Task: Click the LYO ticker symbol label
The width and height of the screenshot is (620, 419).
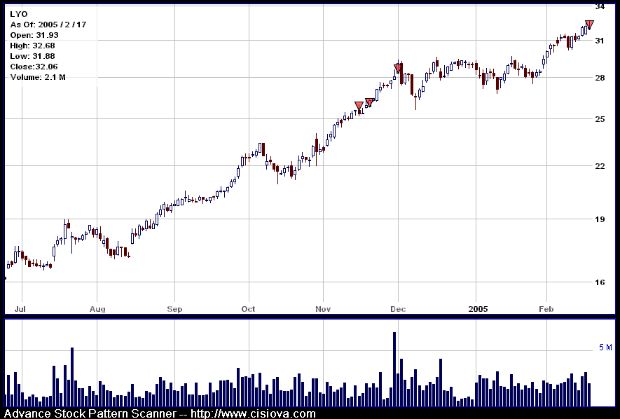Action: coord(19,14)
